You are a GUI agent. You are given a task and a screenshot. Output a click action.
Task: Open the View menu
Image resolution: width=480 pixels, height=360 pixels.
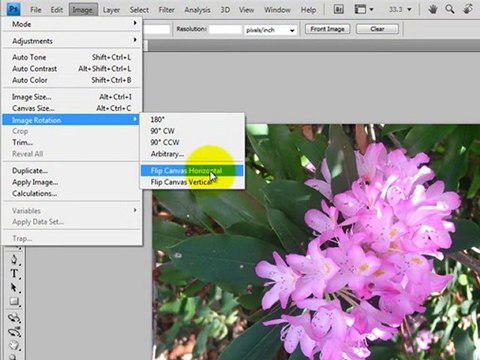(x=246, y=10)
